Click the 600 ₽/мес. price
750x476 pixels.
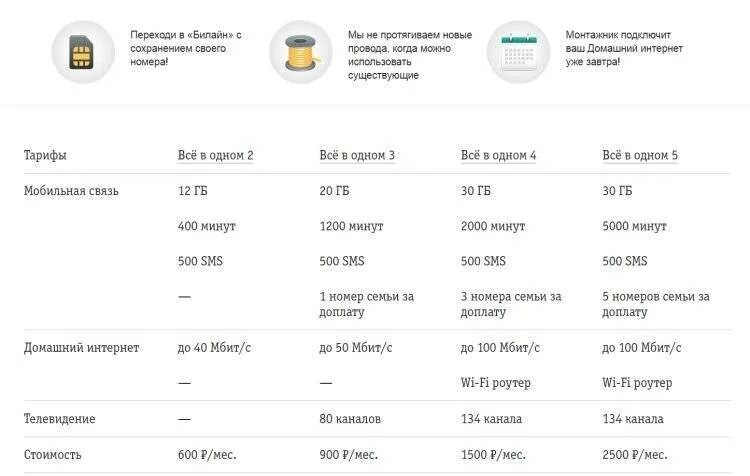tap(207, 455)
